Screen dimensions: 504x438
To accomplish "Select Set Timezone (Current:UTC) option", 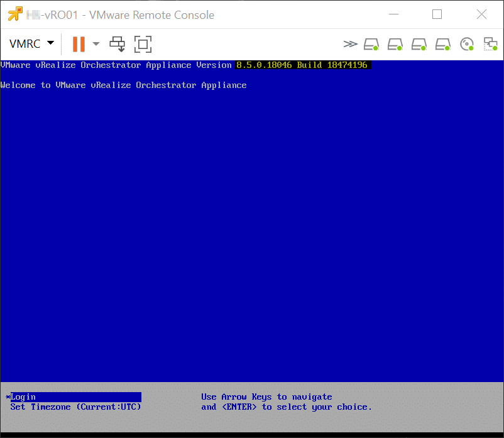I will click(x=75, y=407).
